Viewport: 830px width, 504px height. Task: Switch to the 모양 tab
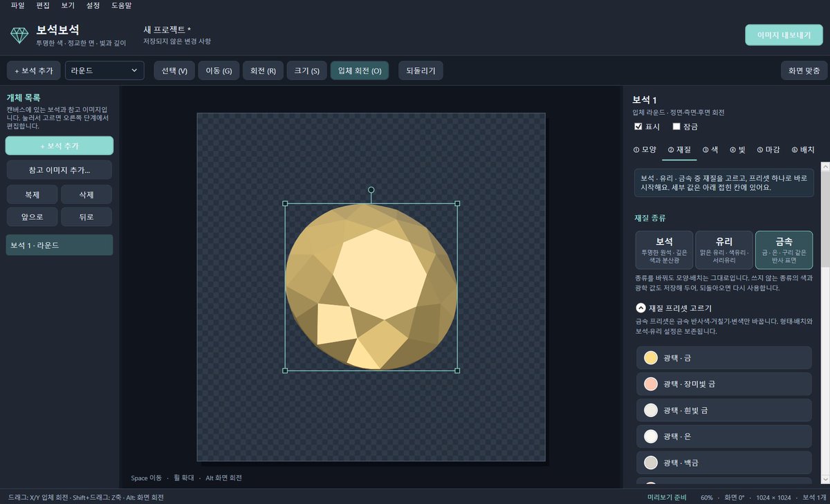coord(645,150)
